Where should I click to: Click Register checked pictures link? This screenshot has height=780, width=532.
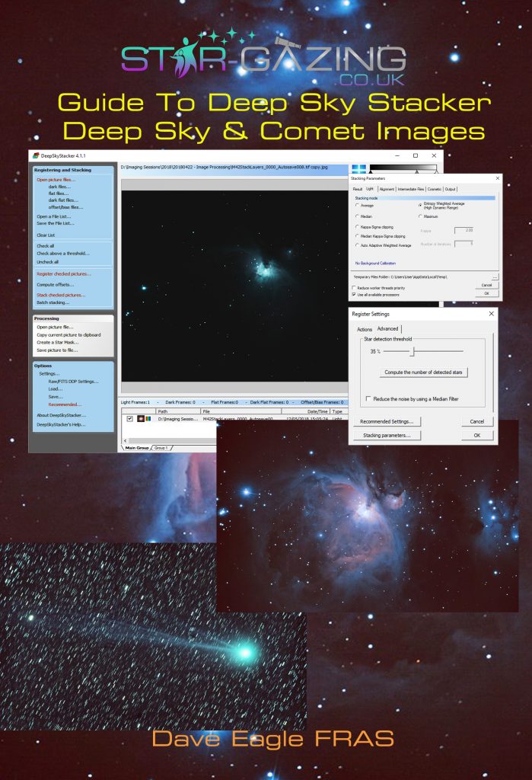64,274
